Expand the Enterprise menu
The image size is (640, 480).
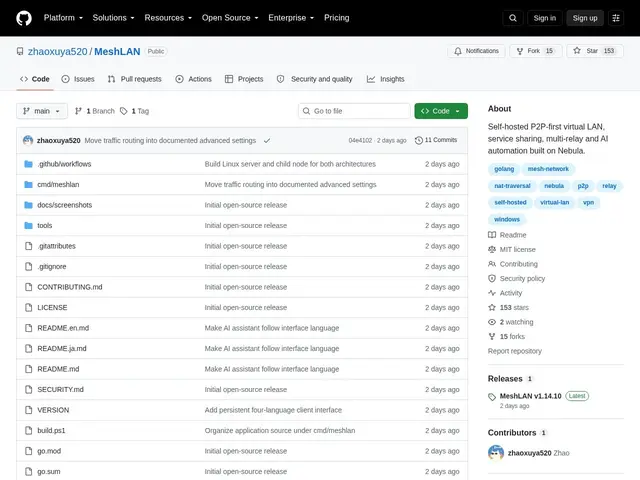pos(291,18)
